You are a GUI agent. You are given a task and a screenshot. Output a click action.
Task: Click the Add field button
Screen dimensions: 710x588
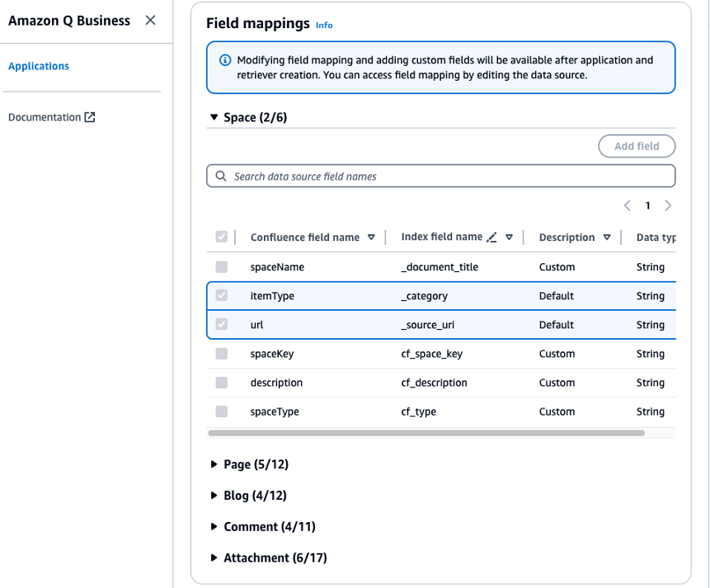[637, 146]
